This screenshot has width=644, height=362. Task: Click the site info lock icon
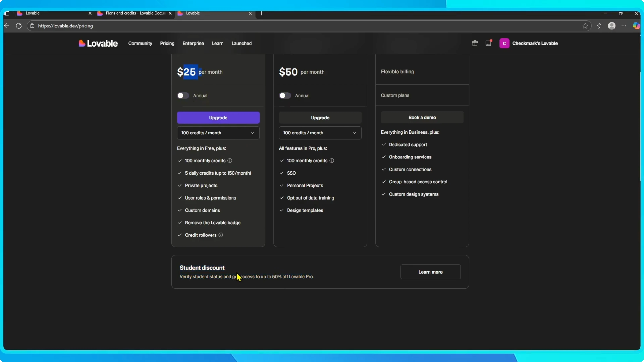pos(32,26)
